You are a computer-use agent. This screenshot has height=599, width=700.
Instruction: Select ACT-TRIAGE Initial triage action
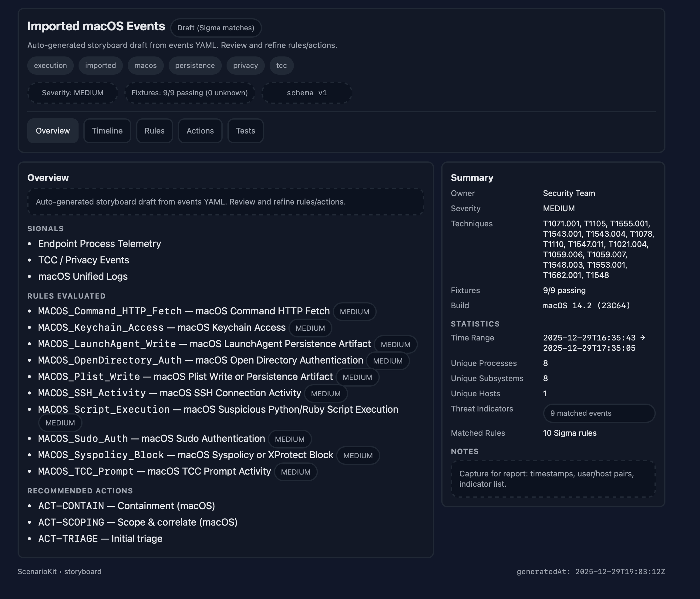coord(100,539)
